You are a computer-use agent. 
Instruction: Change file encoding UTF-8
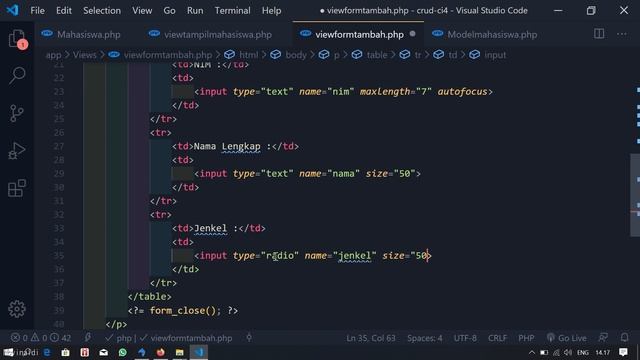coord(465,338)
